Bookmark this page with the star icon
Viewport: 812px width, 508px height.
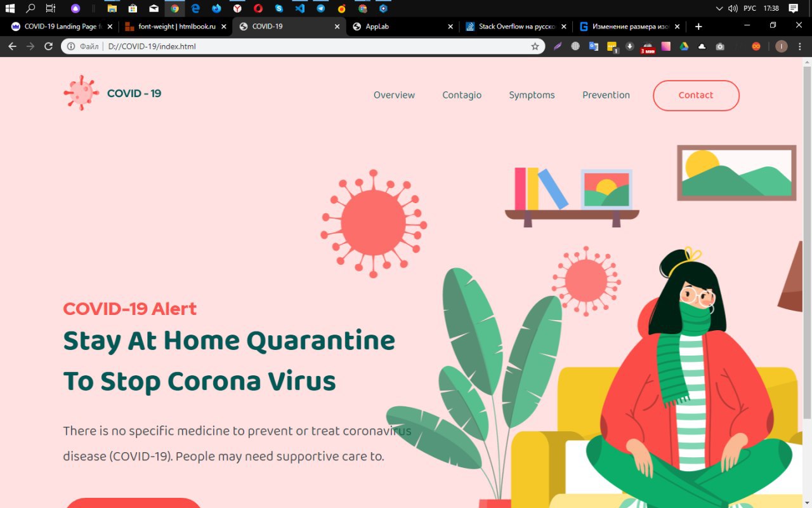click(535, 46)
